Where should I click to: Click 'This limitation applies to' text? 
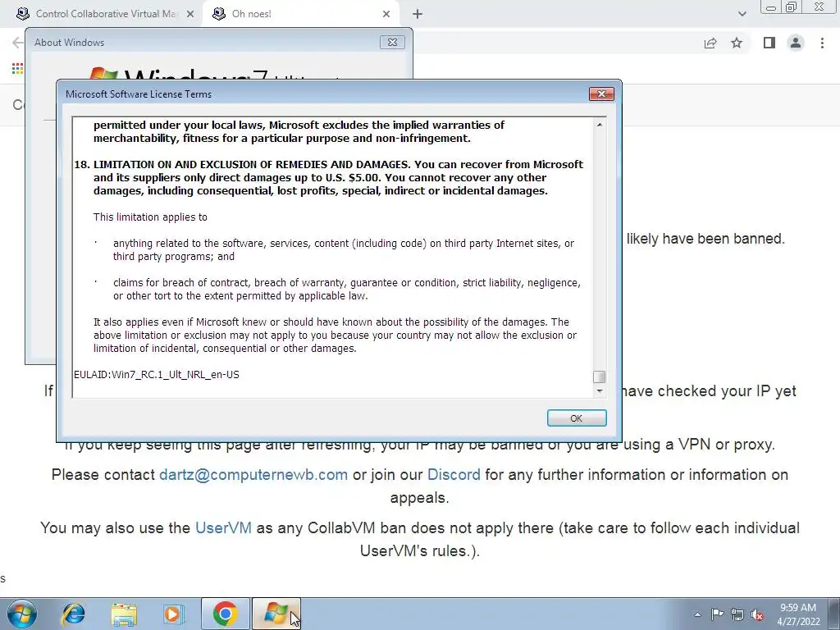coord(150,217)
